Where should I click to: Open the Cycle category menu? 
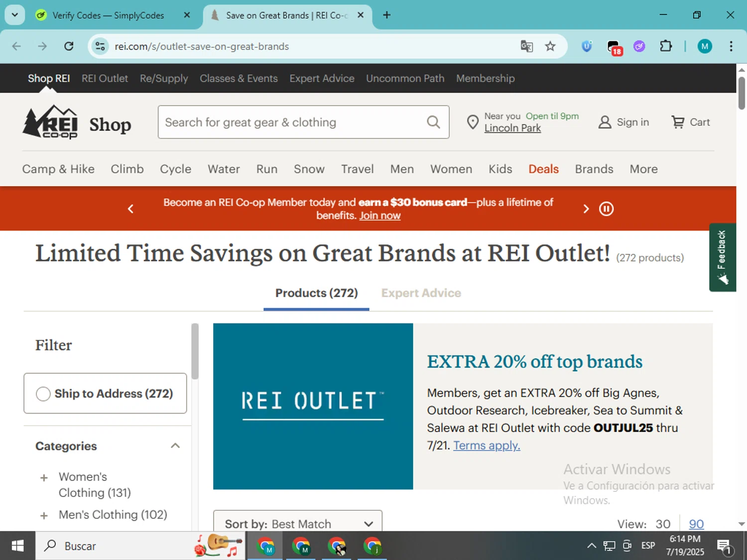coord(175,169)
